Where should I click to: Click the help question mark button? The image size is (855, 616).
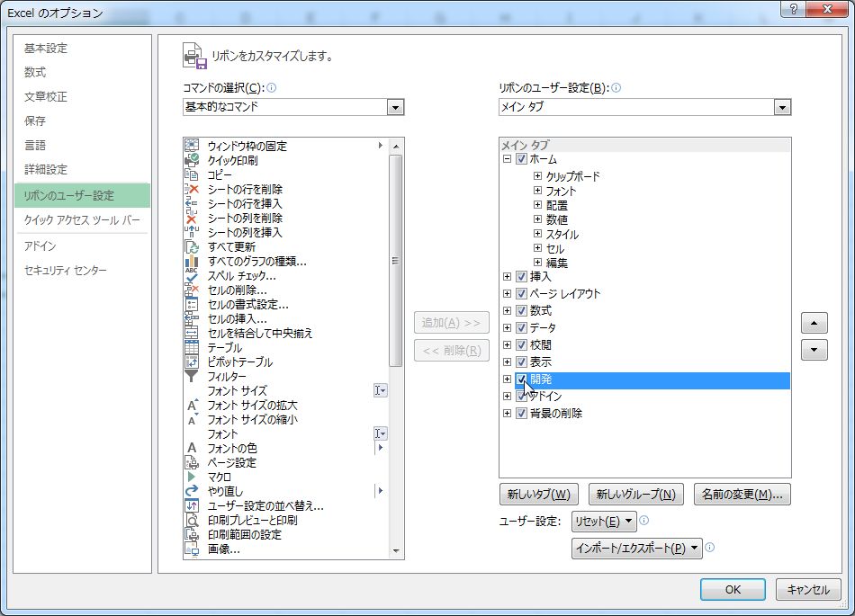pos(794,9)
